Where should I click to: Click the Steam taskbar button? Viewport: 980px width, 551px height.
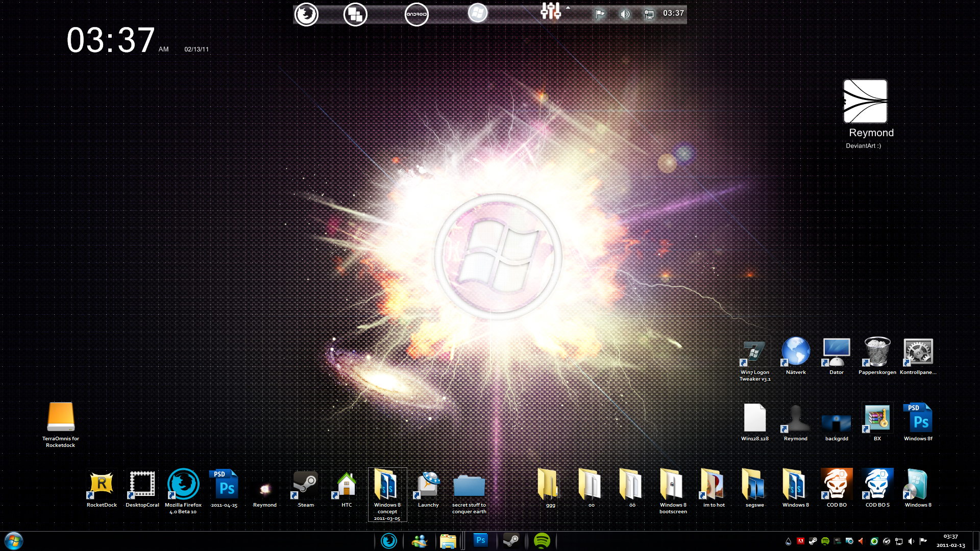pos(511,541)
